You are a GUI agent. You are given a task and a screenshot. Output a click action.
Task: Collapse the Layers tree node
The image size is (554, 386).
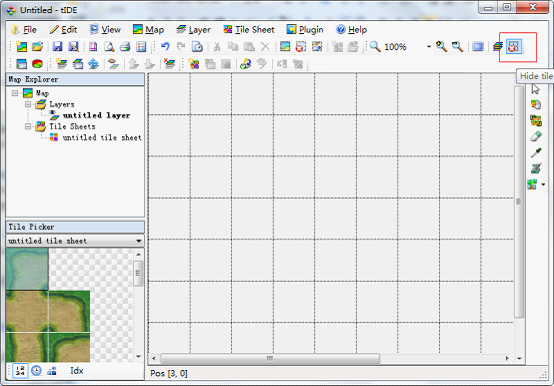tap(28, 104)
